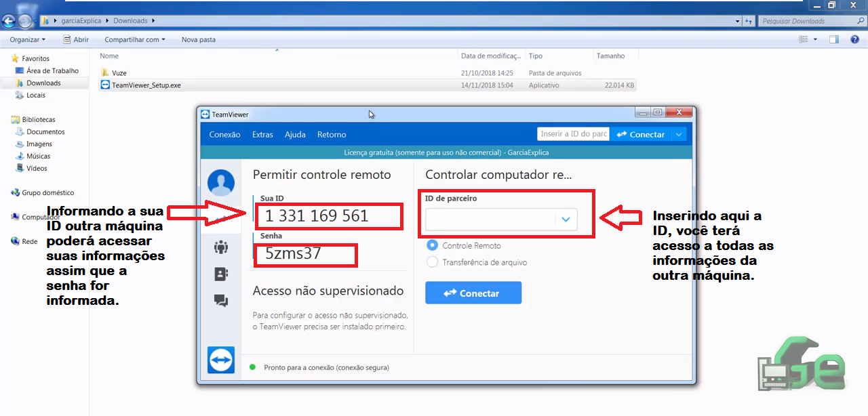The height and width of the screenshot is (416, 868).
Task: Open Área de Trabalho in navigation pane
Action: [x=52, y=70]
